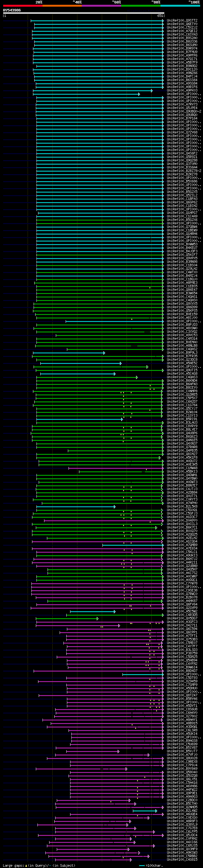Image resolution: width=203 pixels, height=868 pixels.
Task: Click the green ~80% identity legend segment
Action: pyautogui.click(x=141, y=6)
